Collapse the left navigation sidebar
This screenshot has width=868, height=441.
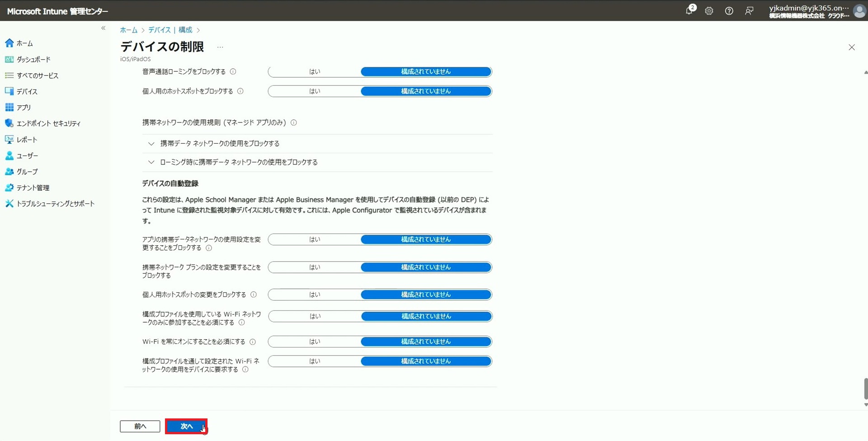click(103, 28)
